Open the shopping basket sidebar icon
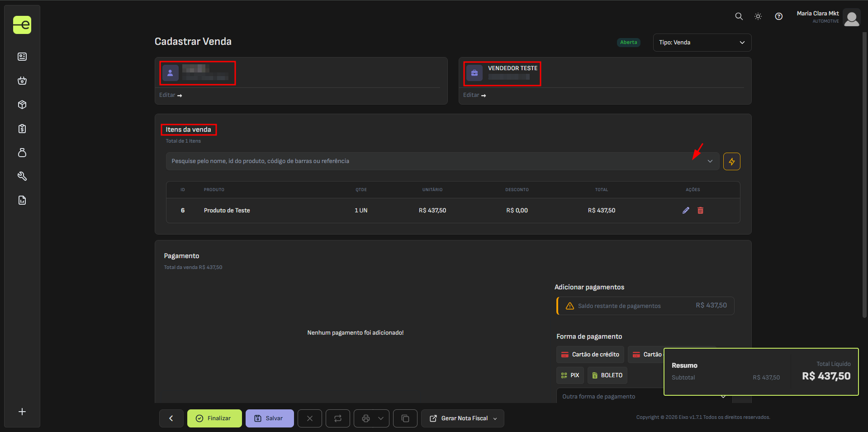The height and width of the screenshot is (432, 868). [x=22, y=81]
